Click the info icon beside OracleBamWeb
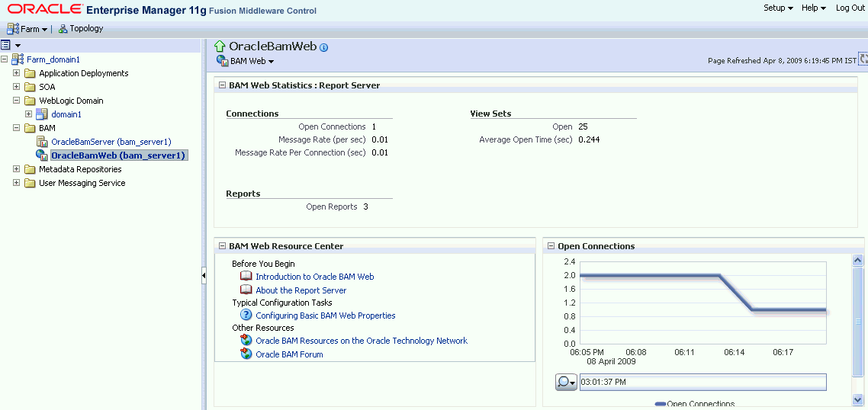 (x=324, y=47)
